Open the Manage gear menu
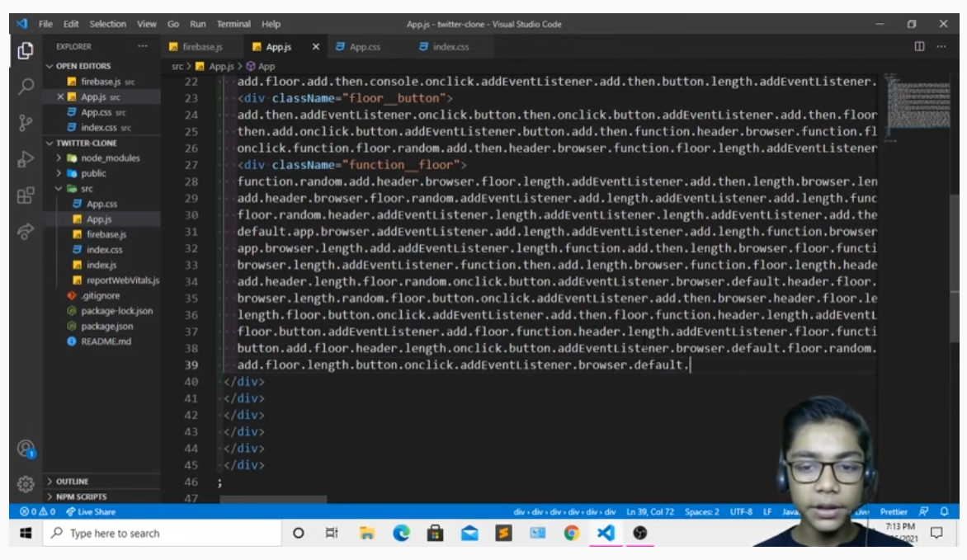967x560 pixels. [x=26, y=484]
